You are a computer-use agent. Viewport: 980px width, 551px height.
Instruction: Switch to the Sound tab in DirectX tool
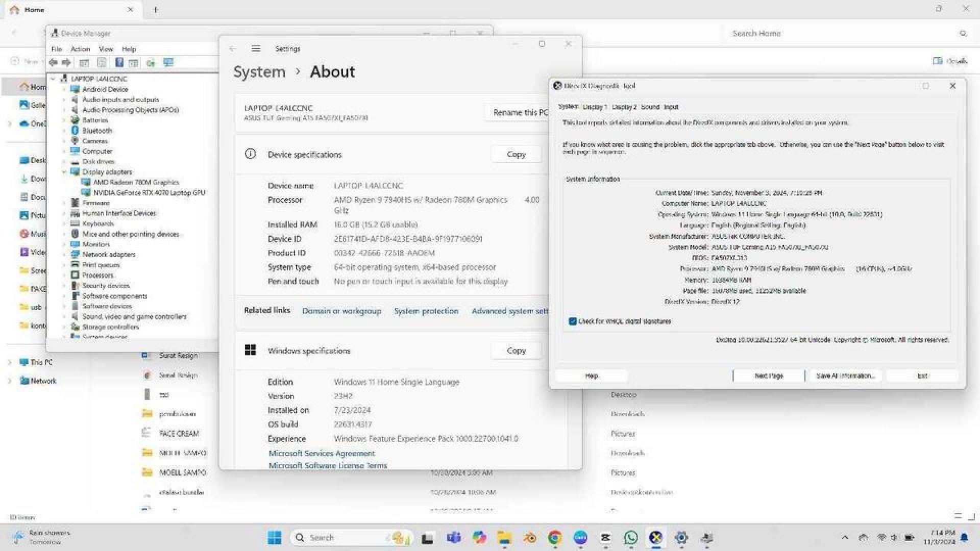click(650, 107)
